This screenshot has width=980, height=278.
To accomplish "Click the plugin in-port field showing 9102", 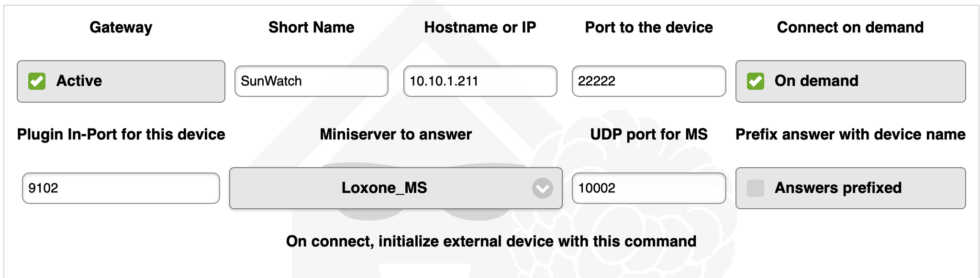I will click(x=121, y=188).
